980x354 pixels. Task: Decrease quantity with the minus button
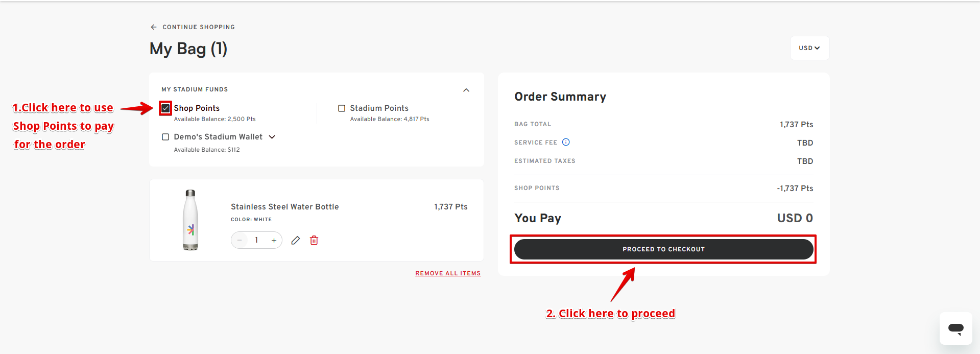click(240, 240)
